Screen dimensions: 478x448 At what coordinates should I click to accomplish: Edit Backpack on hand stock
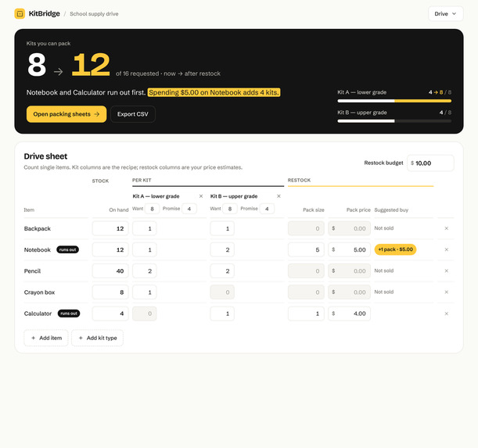pos(110,228)
